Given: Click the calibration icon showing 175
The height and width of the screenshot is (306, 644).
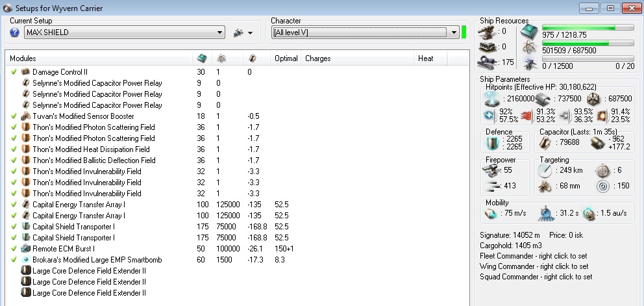Looking at the screenshot, I should point(487,62).
